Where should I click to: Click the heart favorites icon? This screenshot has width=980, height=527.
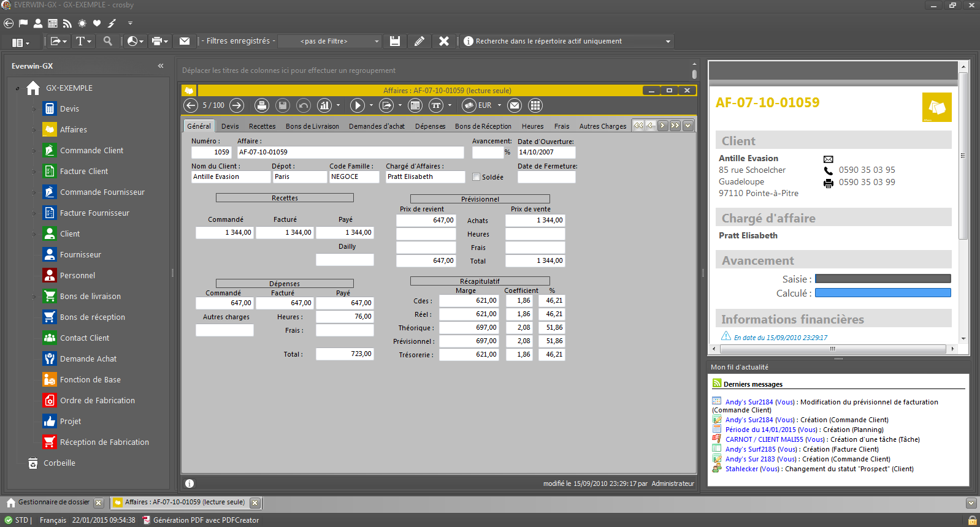coord(97,23)
